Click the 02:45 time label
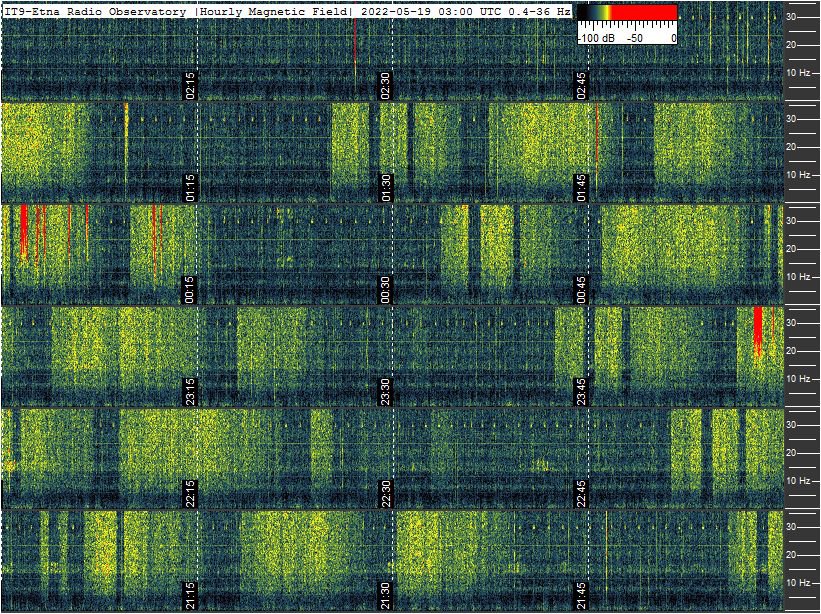821x614 pixels. pos(582,85)
